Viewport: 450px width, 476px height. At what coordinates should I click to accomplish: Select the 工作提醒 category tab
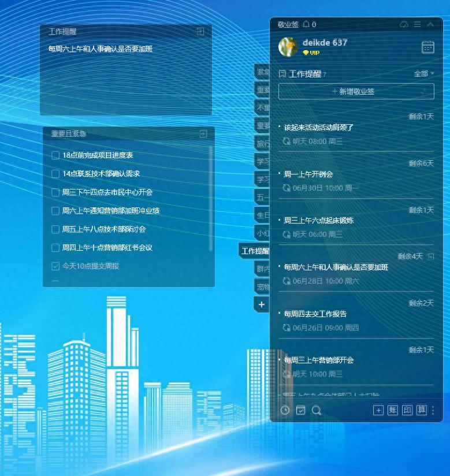[x=255, y=251]
